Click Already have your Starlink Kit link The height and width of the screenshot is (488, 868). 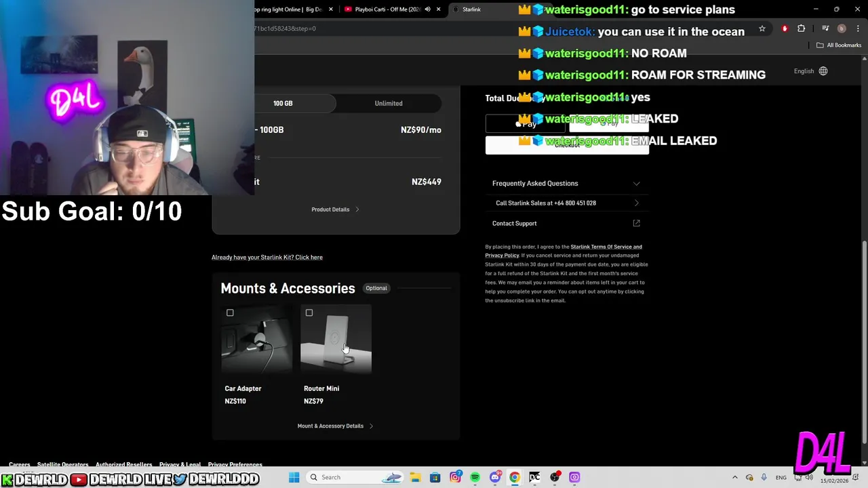(x=267, y=257)
